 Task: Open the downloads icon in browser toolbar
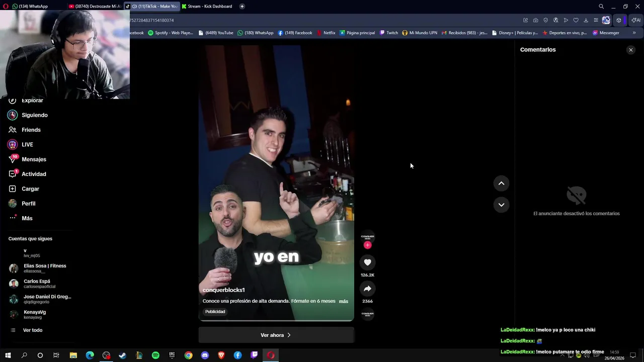[586, 20]
